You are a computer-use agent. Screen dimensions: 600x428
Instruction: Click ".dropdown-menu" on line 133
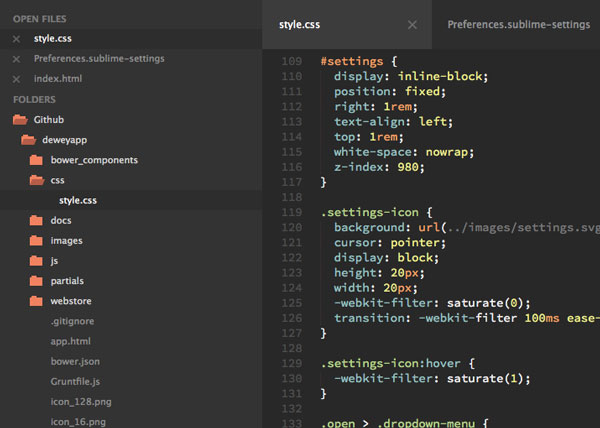click(426, 423)
